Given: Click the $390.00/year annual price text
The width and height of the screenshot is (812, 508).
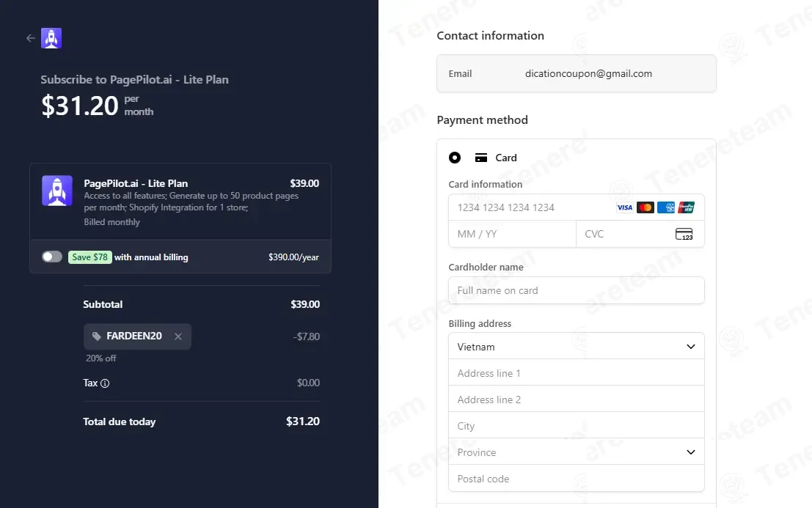Looking at the screenshot, I should [x=293, y=257].
